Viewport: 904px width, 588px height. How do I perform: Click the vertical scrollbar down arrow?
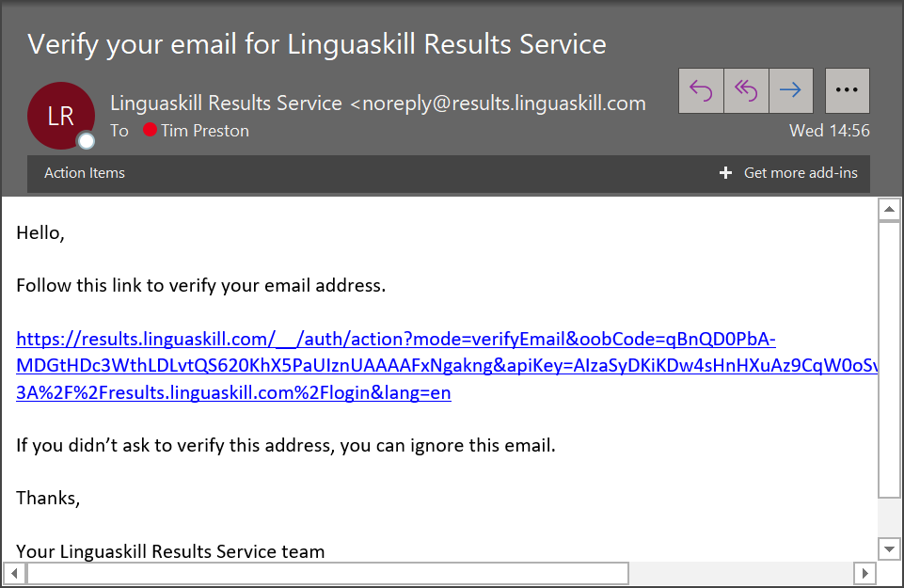point(889,548)
